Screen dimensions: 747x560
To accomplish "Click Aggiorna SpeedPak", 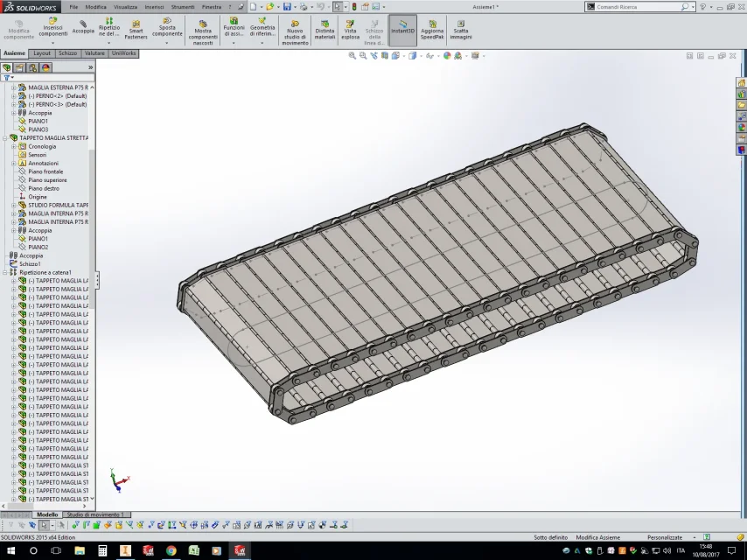I will 432,30.
